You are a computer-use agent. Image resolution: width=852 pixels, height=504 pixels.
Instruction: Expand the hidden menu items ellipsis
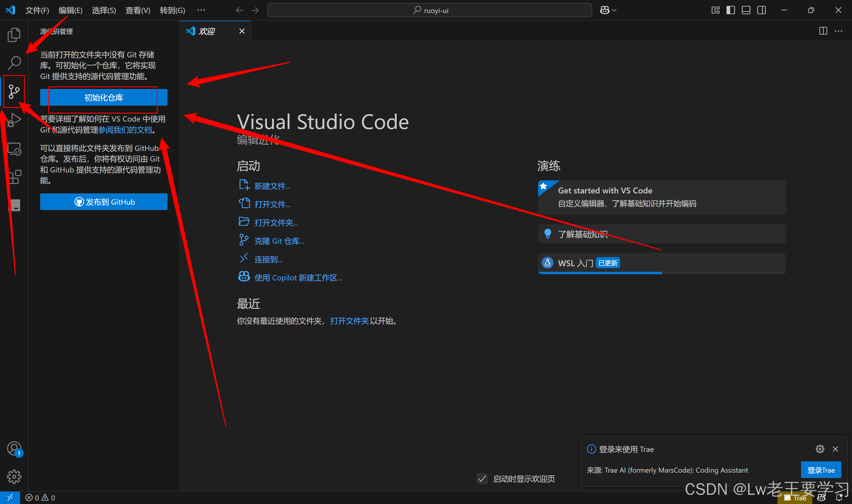[x=201, y=10]
